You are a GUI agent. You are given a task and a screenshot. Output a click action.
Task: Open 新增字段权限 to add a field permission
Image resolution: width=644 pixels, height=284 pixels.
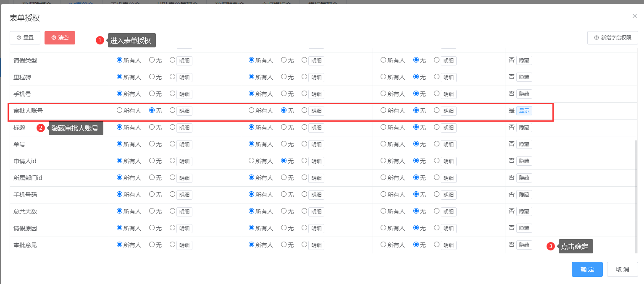612,38
